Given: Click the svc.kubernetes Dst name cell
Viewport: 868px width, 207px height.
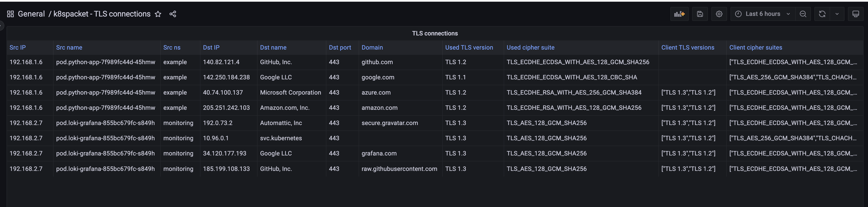Looking at the screenshot, I should coord(292,138).
